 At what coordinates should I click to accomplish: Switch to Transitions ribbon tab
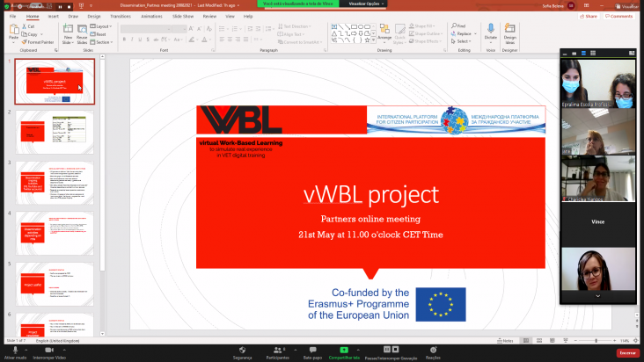coord(121,17)
